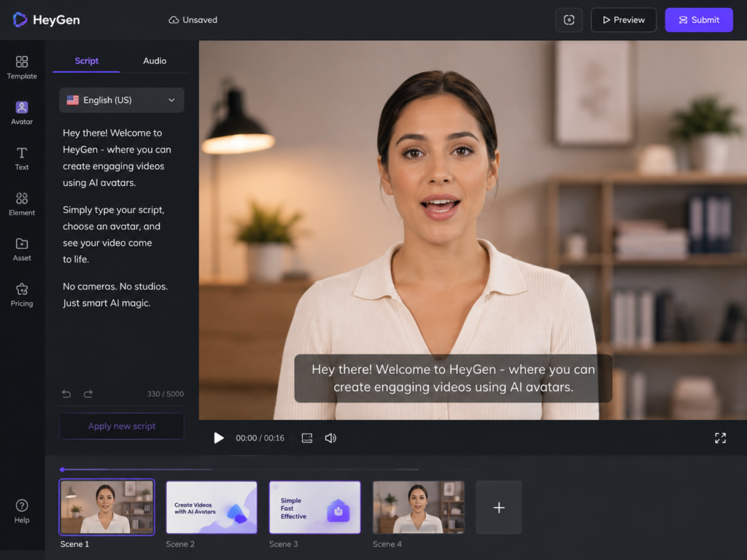Select the Scene 1 thumbnail
The width and height of the screenshot is (747, 560).
[107, 507]
